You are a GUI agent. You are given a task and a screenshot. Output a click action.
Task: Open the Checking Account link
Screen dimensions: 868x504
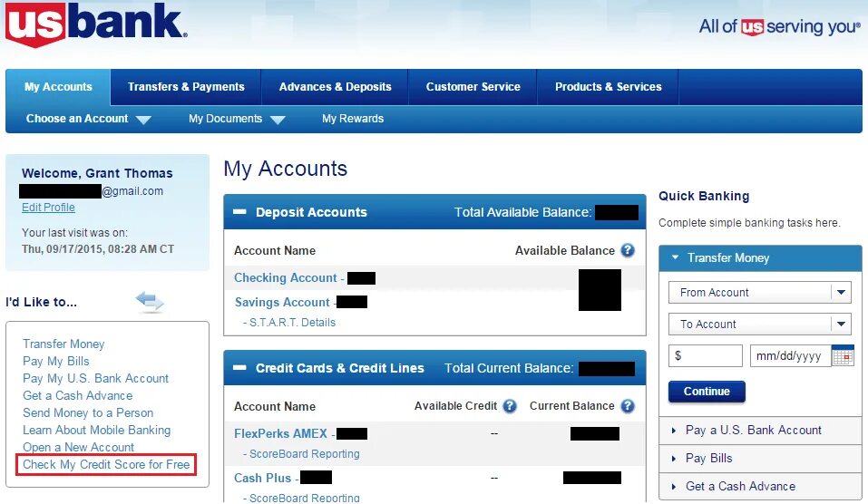pyautogui.click(x=285, y=277)
